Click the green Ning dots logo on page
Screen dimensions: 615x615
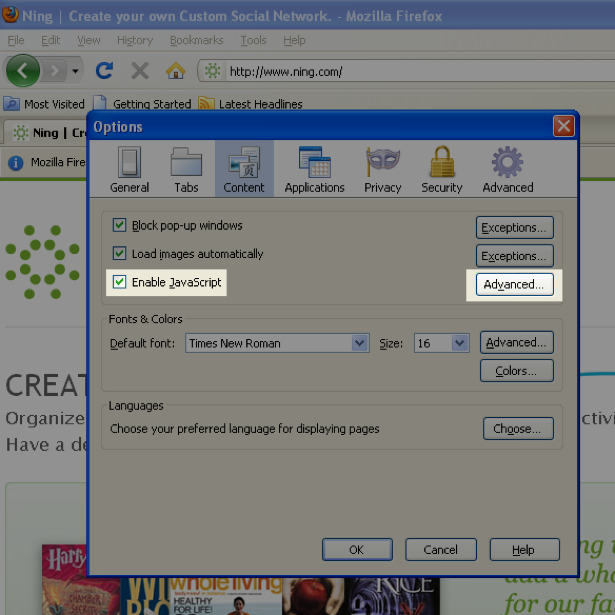42,262
